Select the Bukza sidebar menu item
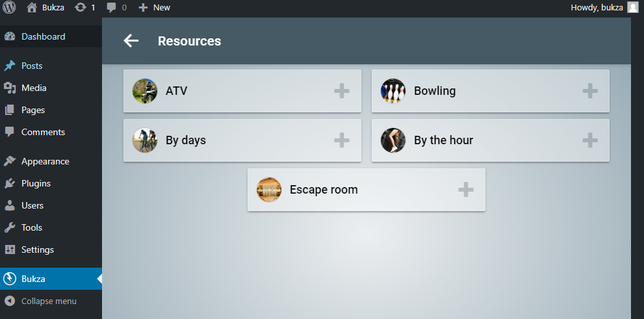This screenshot has height=319, width=644. pyautogui.click(x=33, y=279)
